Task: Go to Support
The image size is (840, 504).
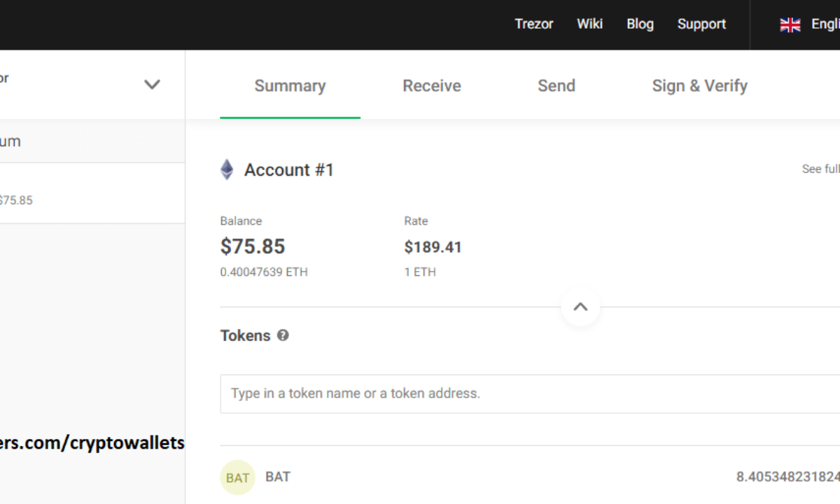Action: (701, 24)
